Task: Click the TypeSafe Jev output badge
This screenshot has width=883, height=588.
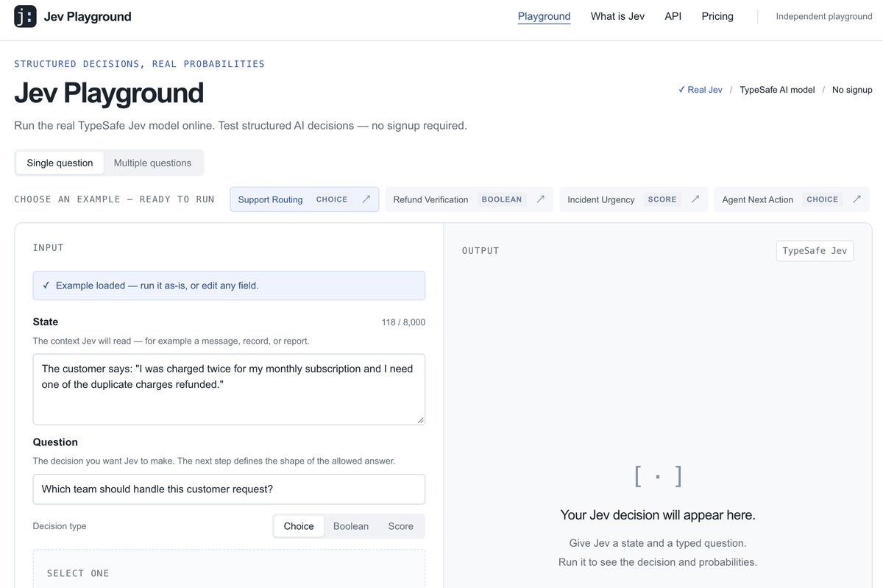Action: 815,251
